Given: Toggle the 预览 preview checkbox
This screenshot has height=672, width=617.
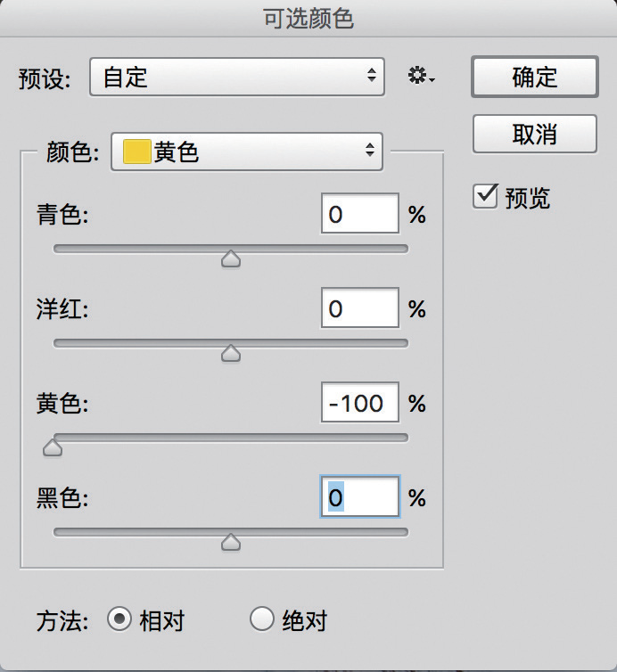Looking at the screenshot, I should pos(484,196).
